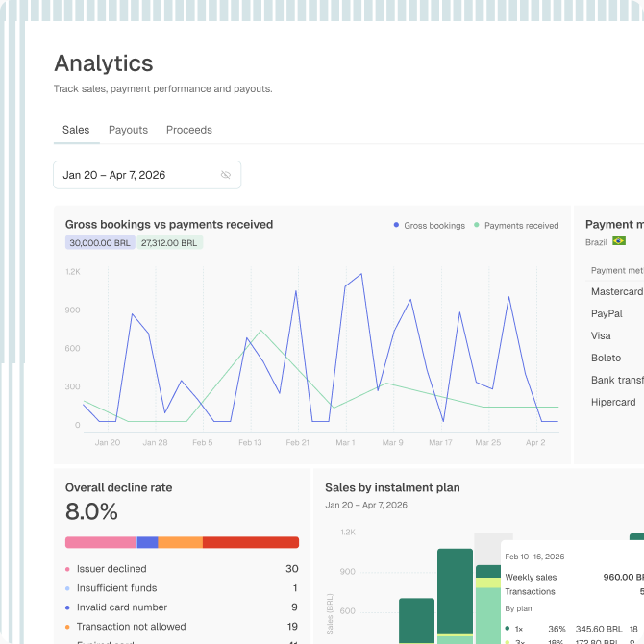Open the Jan 20 – Apr 7, 2026 date range picker
The height and width of the screenshot is (644, 644).
[147, 175]
